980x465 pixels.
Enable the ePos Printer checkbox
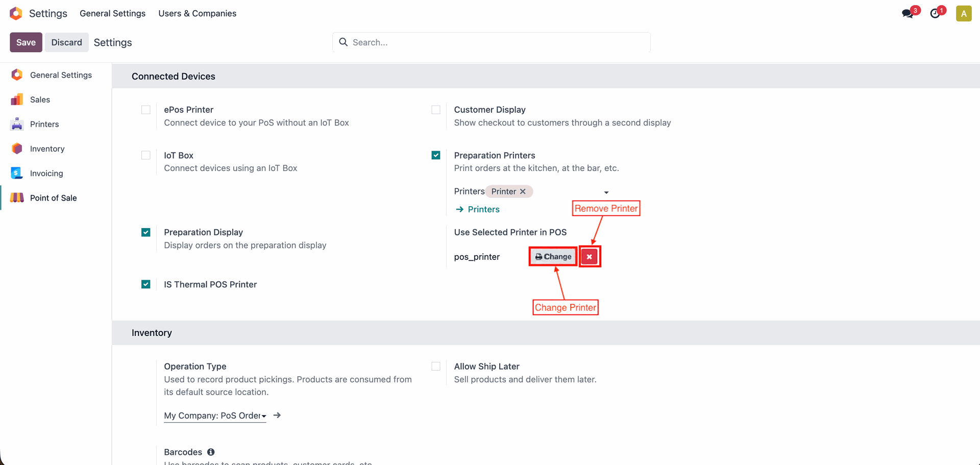[146, 110]
